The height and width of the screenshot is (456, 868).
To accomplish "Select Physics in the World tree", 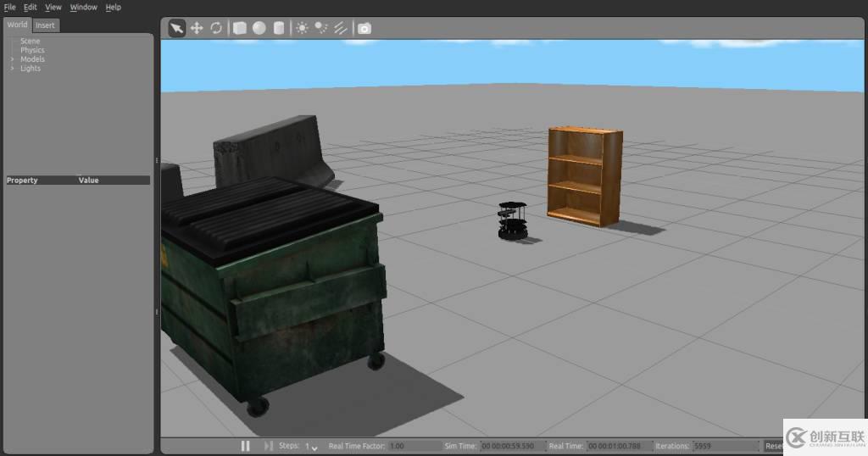I will coord(32,50).
